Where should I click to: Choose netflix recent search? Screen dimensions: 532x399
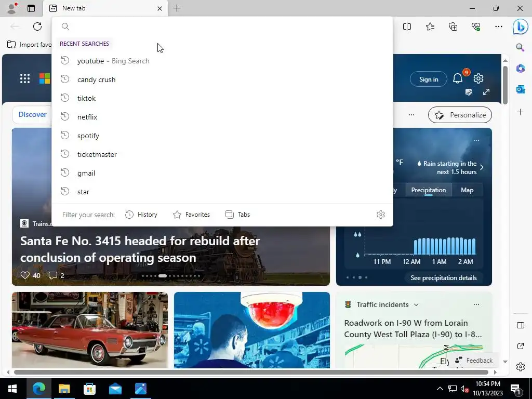click(x=222, y=117)
